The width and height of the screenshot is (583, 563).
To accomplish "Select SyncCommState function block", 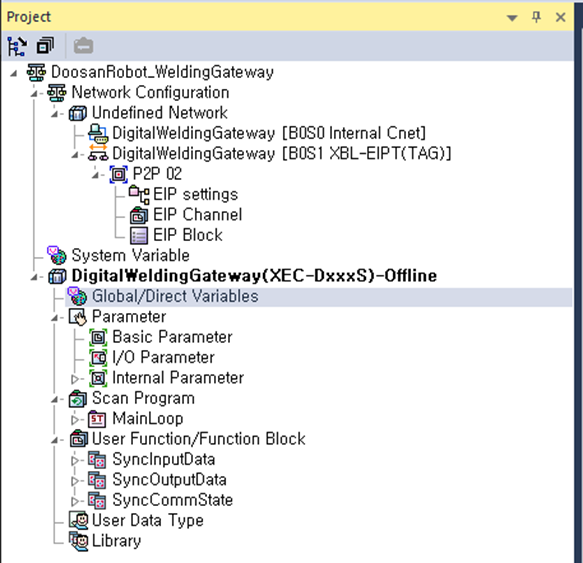I will click(173, 500).
